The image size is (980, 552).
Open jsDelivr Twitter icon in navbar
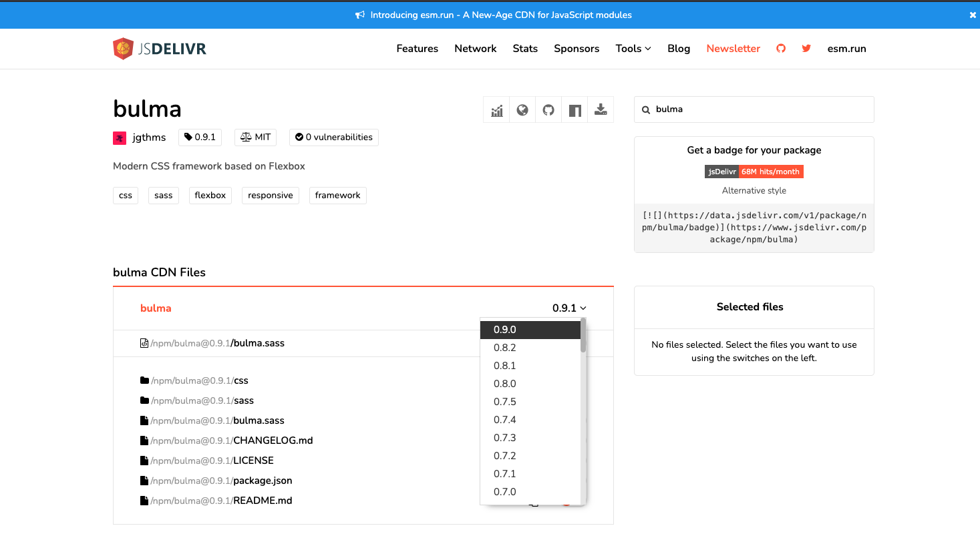click(x=806, y=48)
